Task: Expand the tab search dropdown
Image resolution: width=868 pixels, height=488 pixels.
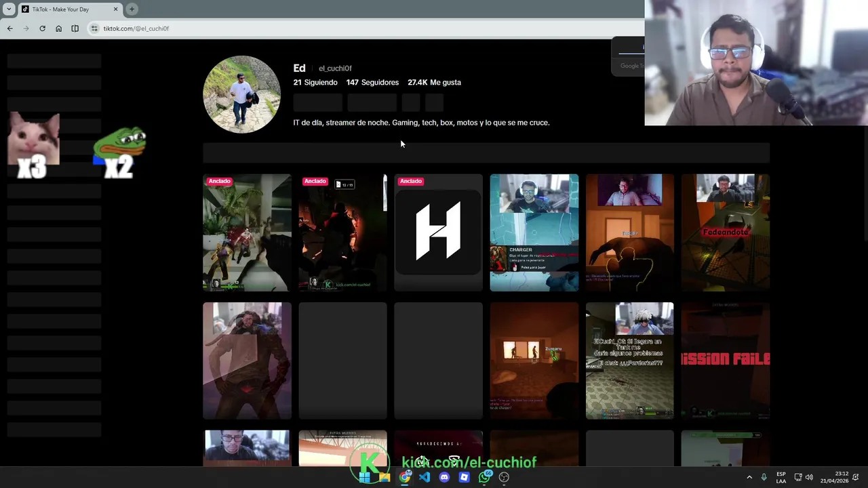Action: (8, 9)
